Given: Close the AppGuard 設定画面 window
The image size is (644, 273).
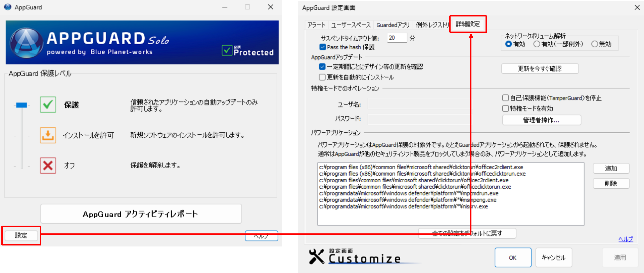Looking at the screenshot, I should click(637, 7).
